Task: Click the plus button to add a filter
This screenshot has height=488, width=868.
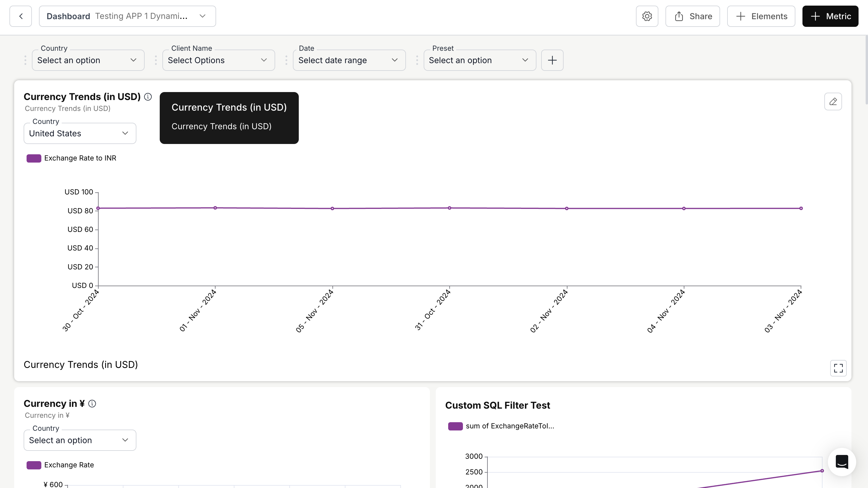Action: (x=552, y=60)
